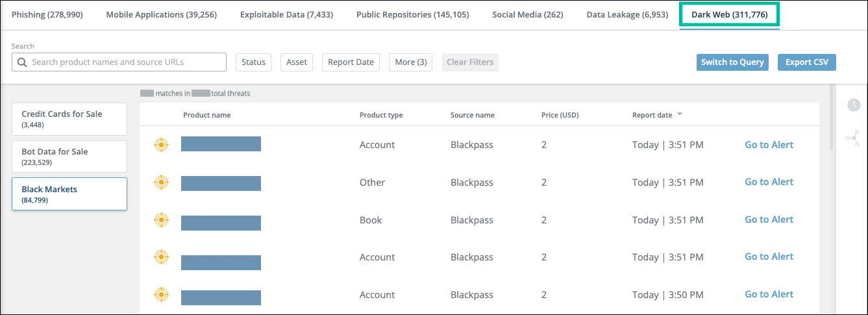Expand the Report Date filter
868x315 pixels.
351,62
